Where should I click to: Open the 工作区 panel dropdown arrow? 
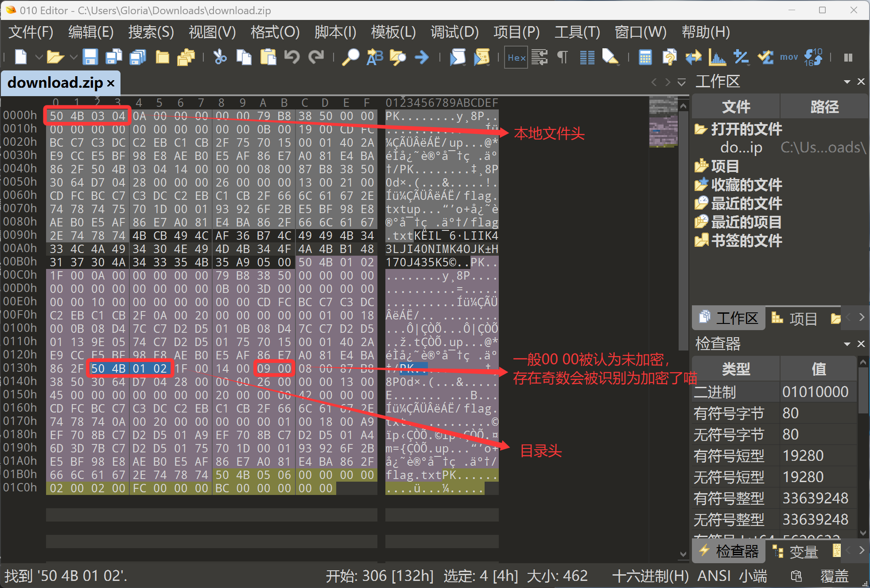click(x=847, y=82)
